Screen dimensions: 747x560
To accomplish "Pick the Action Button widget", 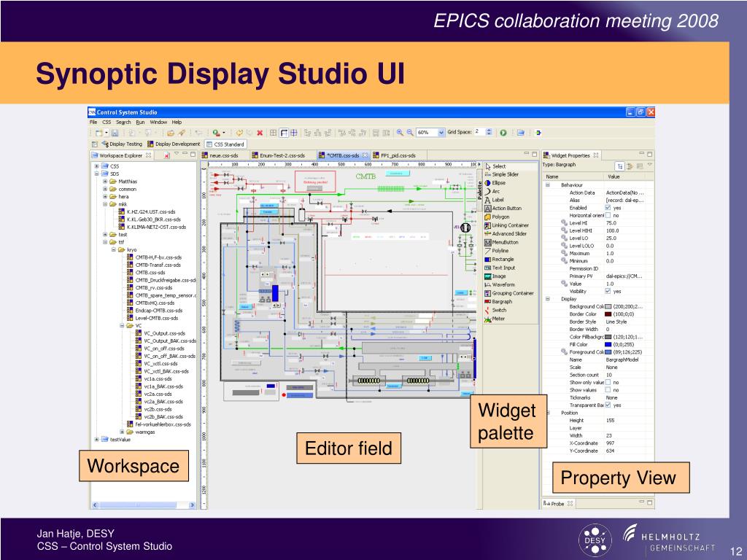I will pos(503,209).
